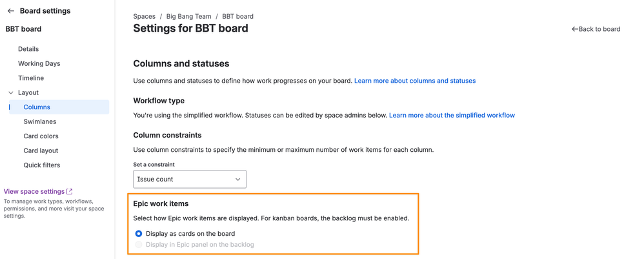This screenshot has height=259, width=644.
Task: Collapse the Layout section chevron
Action: click(10, 93)
